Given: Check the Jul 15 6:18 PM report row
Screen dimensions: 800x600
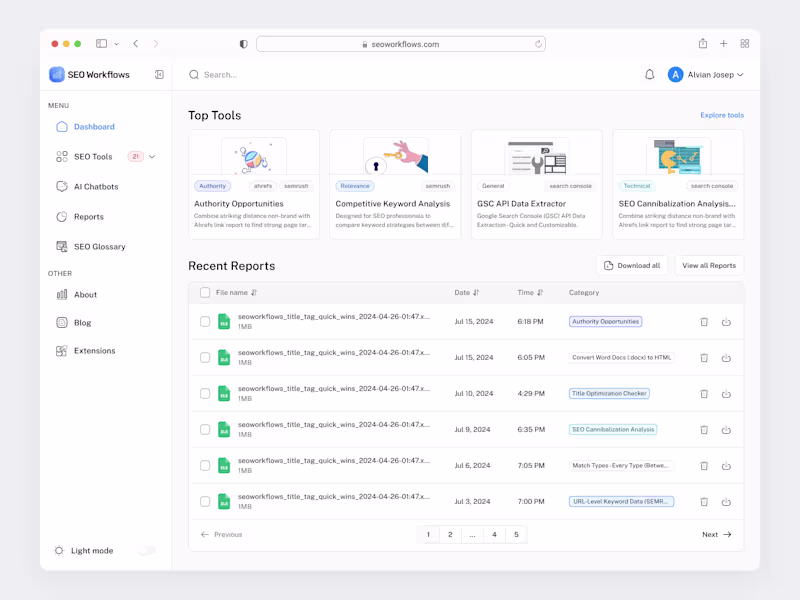Looking at the screenshot, I should (205, 321).
